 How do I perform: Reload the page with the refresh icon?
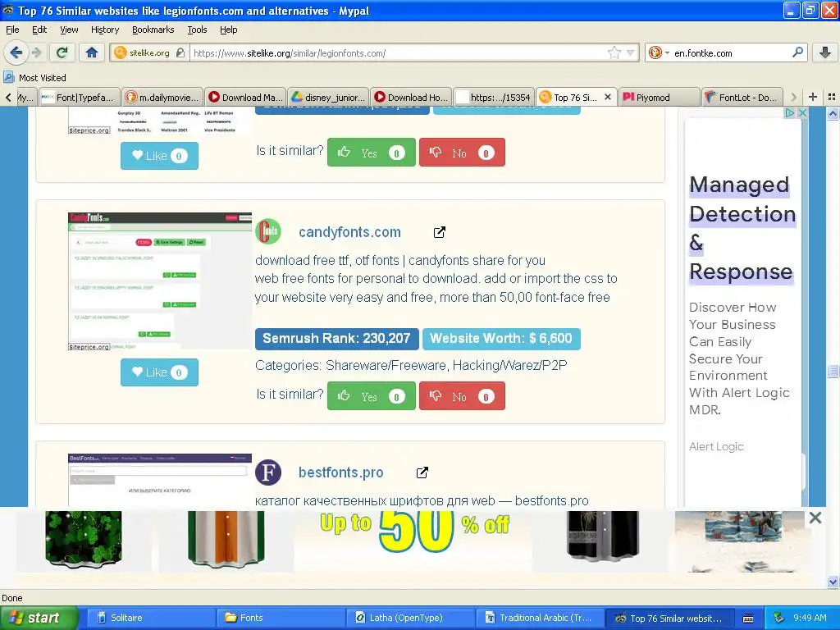pyautogui.click(x=62, y=52)
